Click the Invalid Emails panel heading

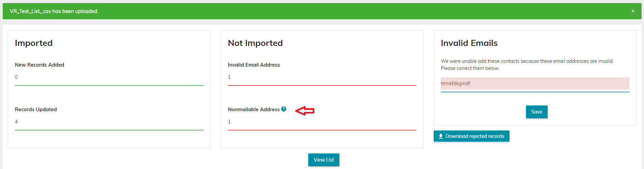(469, 43)
